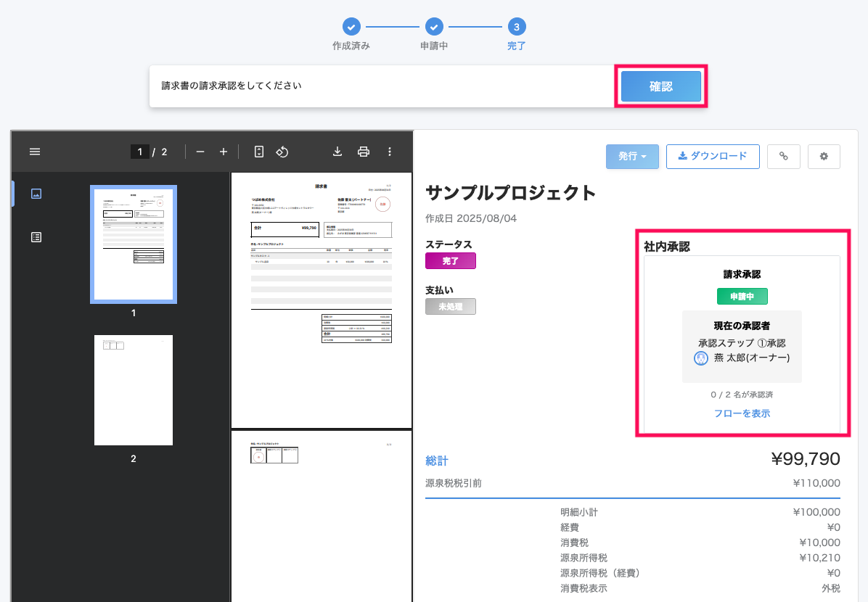Click the link icon button

point(783,157)
